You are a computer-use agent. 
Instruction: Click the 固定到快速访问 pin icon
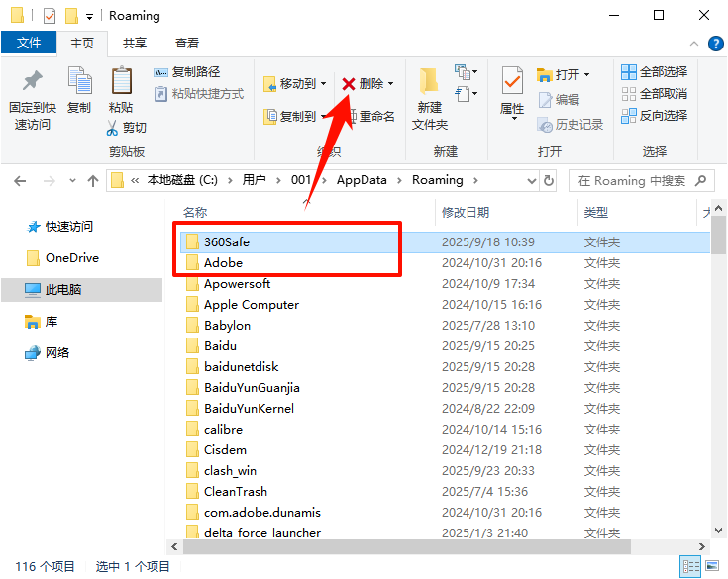click(x=33, y=81)
